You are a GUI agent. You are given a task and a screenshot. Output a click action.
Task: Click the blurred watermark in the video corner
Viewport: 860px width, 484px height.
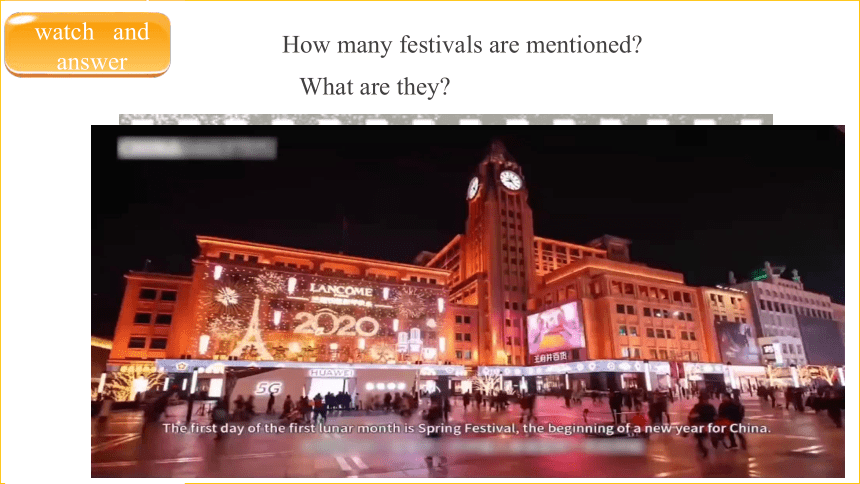(197, 148)
